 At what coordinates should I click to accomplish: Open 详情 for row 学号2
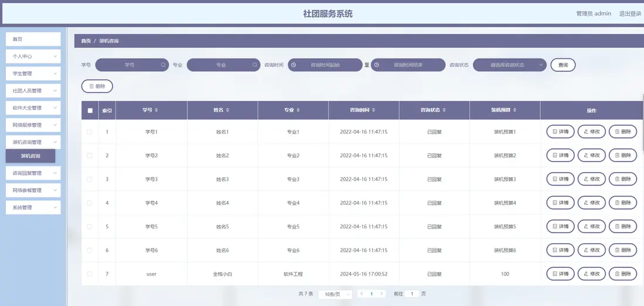(x=560, y=156)
